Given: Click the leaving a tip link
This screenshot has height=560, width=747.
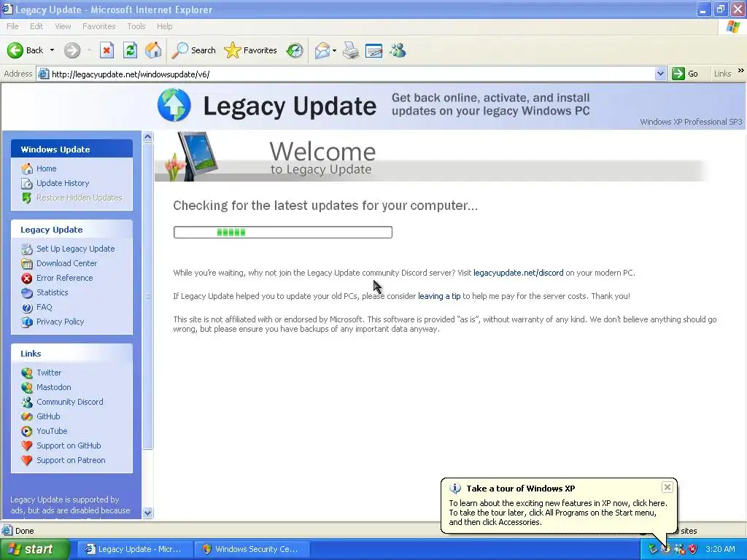Looking at the screenshot, I should pos(439,296).
